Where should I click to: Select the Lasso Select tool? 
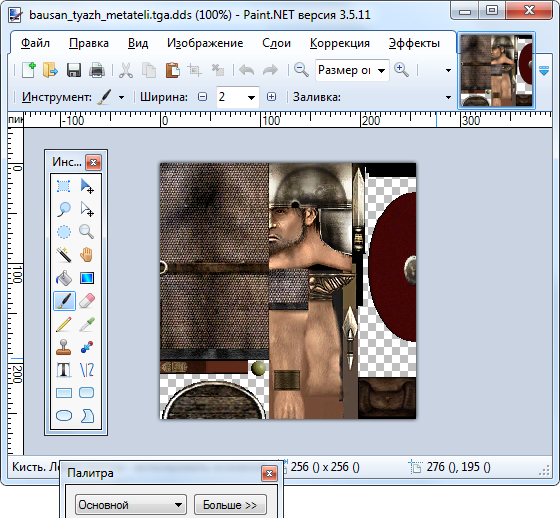click(64, 209)
